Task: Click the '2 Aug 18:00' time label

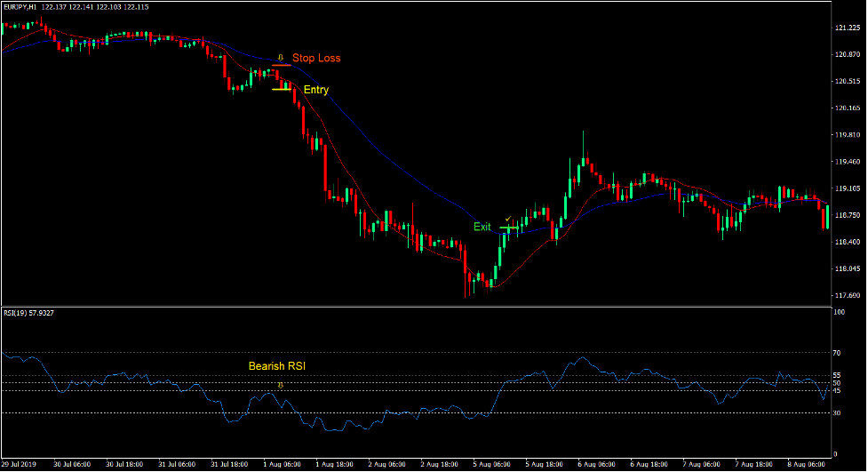Action: click(439, 464)
